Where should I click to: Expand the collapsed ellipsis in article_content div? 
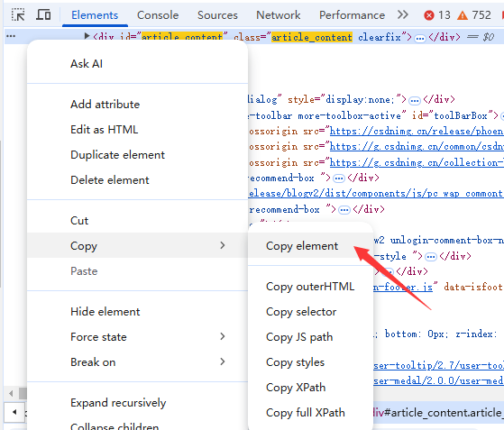click(x=420, y=39)
